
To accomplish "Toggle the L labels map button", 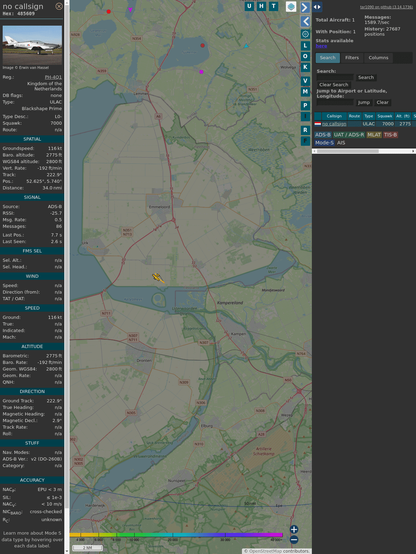I will [x=305, y=46].
